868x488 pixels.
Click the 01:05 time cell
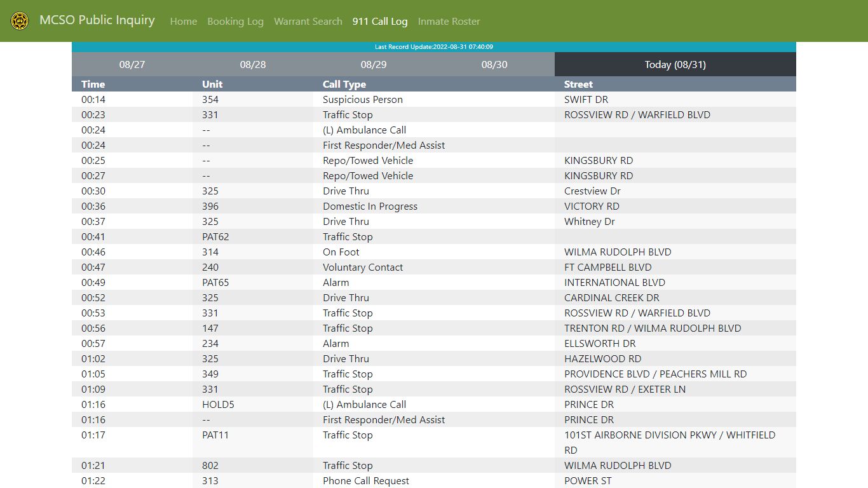tap(132, 374)
